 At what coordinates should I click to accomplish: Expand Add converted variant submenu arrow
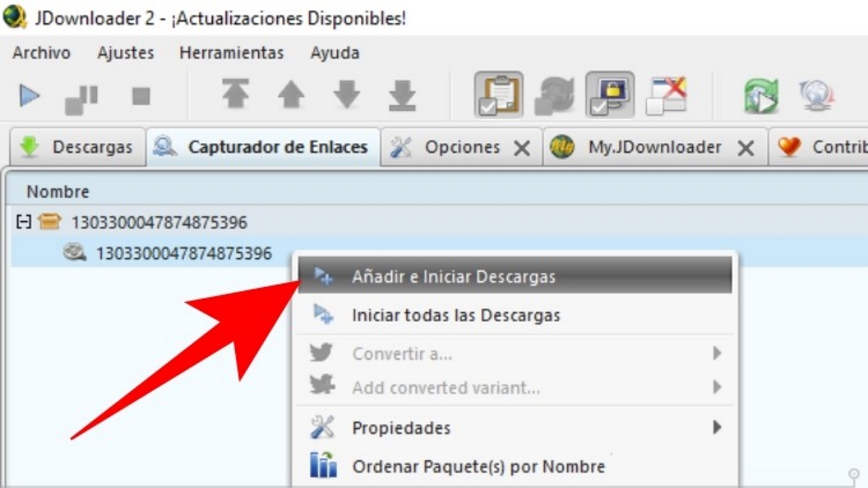(717, 387)
